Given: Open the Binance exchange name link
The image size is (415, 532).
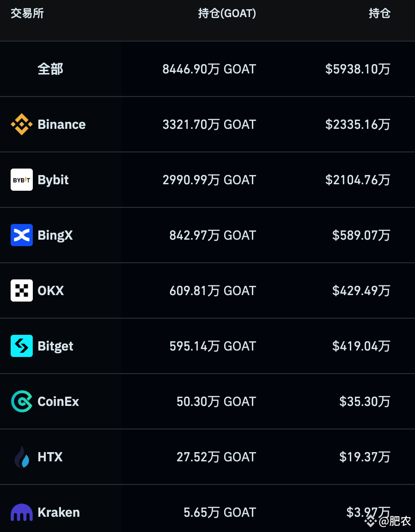Looking at the screenshot, I should pos(61,124).
